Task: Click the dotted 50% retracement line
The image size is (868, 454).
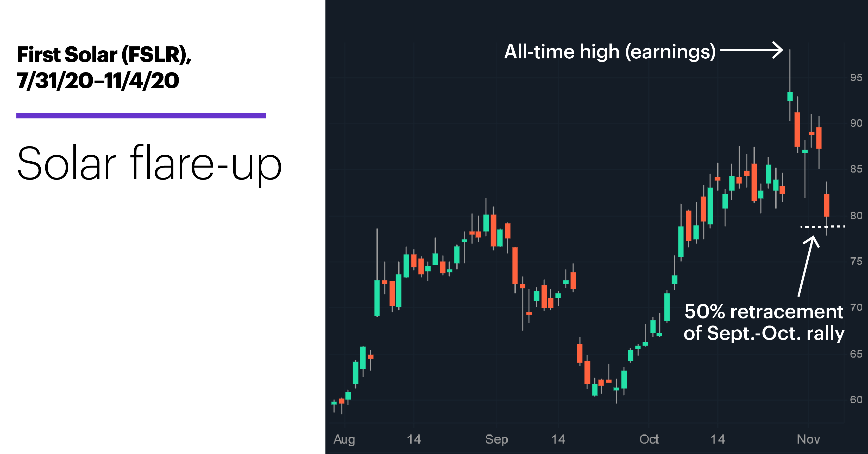Action: [822, 226]
